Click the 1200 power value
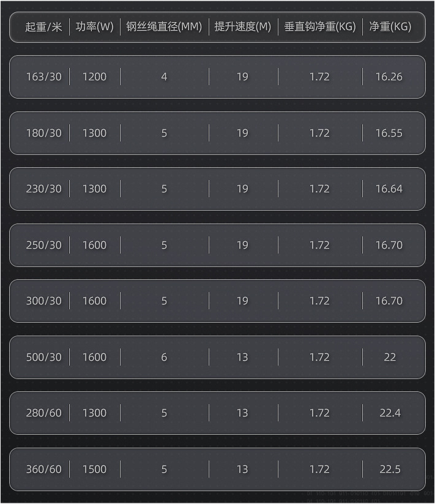 point(94,77)
